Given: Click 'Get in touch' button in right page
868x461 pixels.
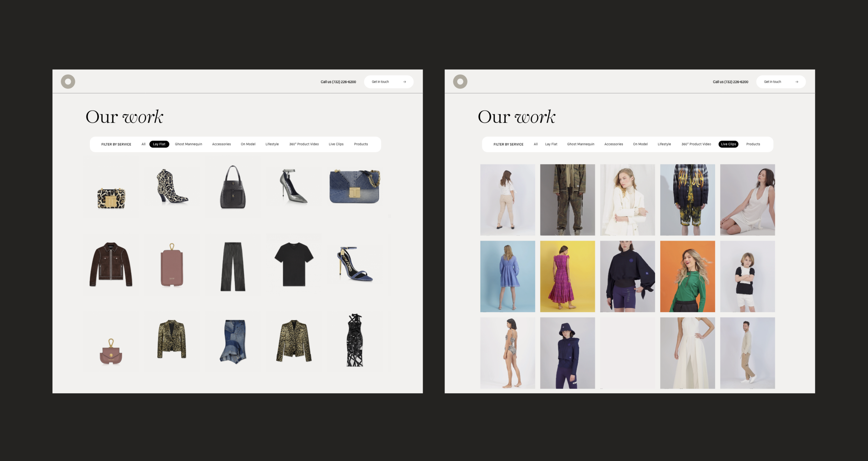Looking at the screenshot, I should [x=781, y=82].
